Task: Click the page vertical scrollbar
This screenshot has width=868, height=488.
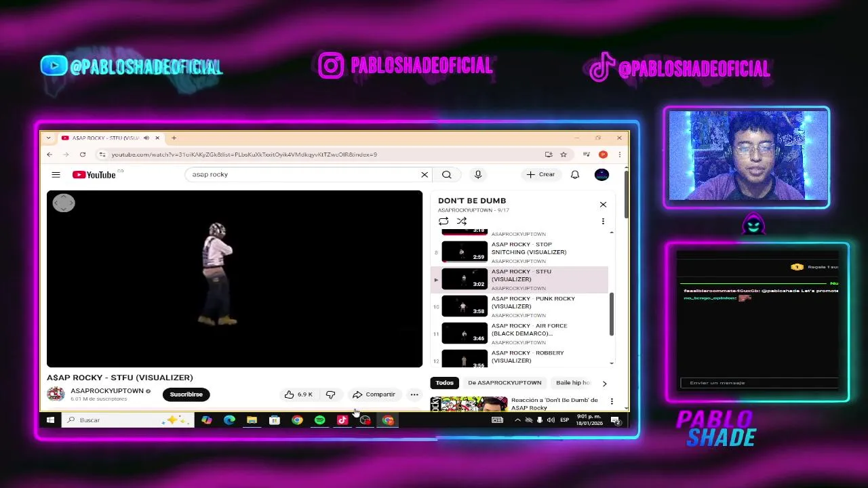Action: point(625,193)
